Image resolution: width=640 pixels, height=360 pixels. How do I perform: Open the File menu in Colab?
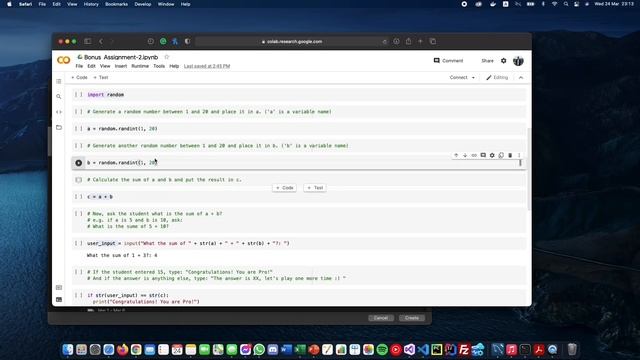point(79,66)
